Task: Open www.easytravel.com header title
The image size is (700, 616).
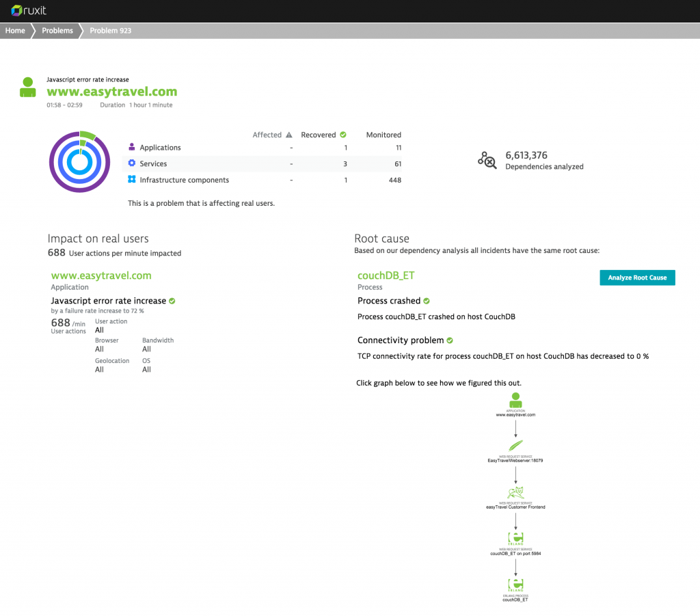Action: coord(111,92)
